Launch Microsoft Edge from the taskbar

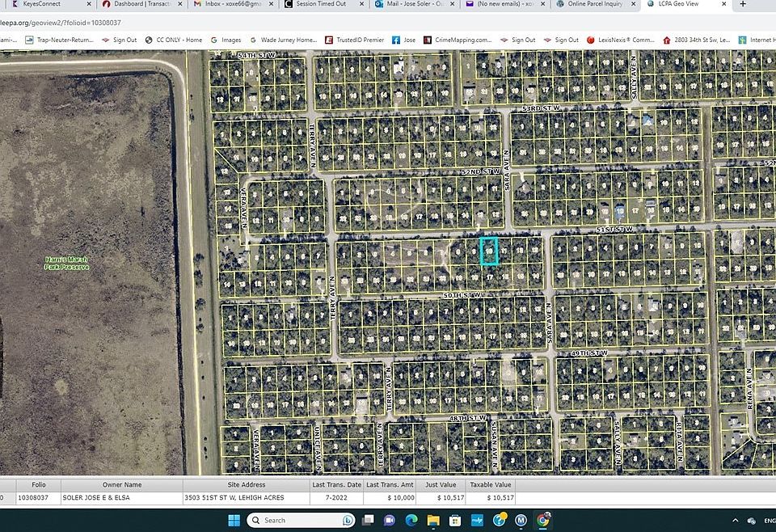(x=411, y=520)
